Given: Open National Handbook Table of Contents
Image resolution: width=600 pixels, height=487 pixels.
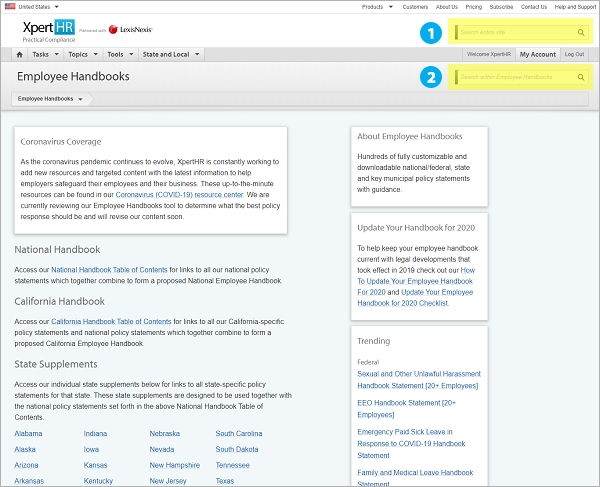Looking at the screenshot, I should click(109, 270).
